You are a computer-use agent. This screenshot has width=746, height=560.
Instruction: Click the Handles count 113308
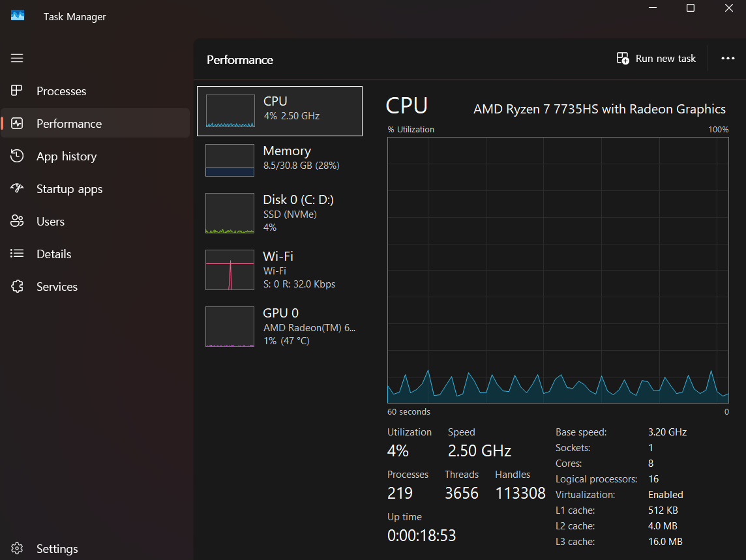pos(520,493)
